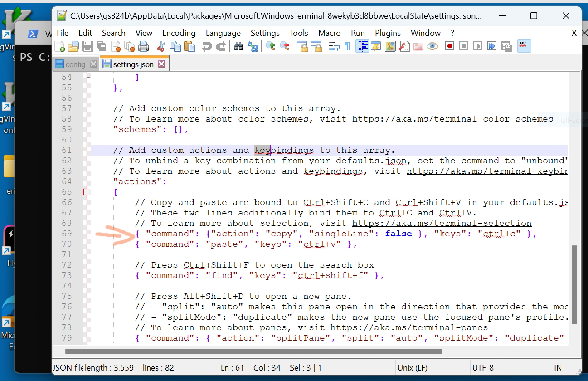Save the current recorded macro icon
The height and width of the screenshot is (381, 588).
505,46
